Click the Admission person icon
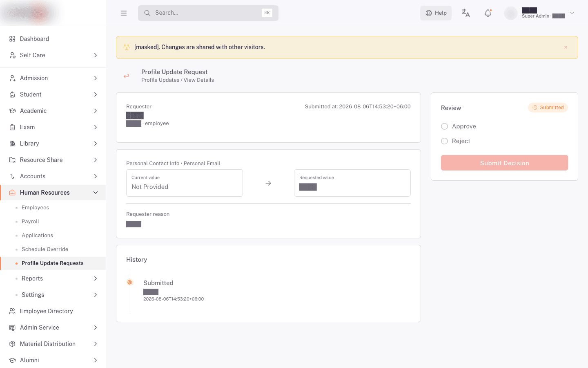The height and width of the screenshot is (368, 588). pyautogui.click(x=12, y=78)
